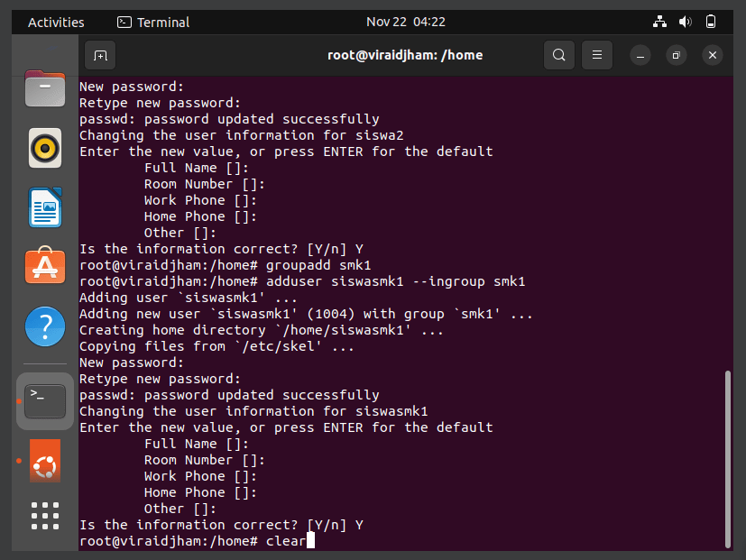Open volume control in system tray

[x=685, y=22]
